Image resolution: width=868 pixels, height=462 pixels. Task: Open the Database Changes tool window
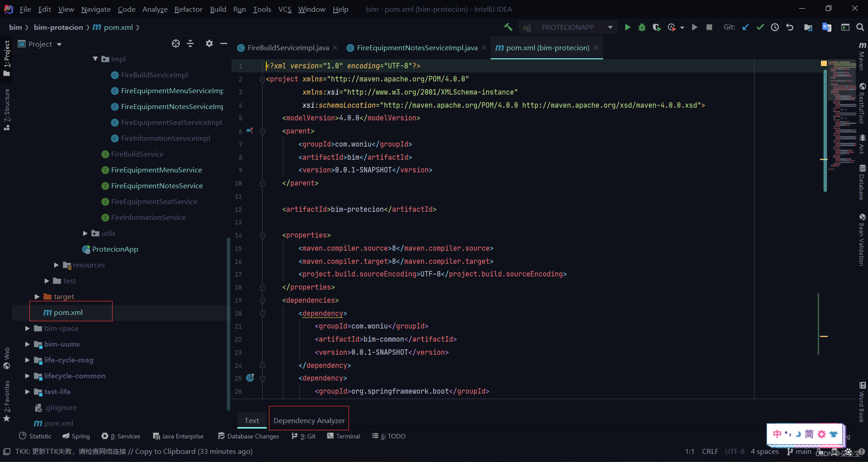pos(248,436)
